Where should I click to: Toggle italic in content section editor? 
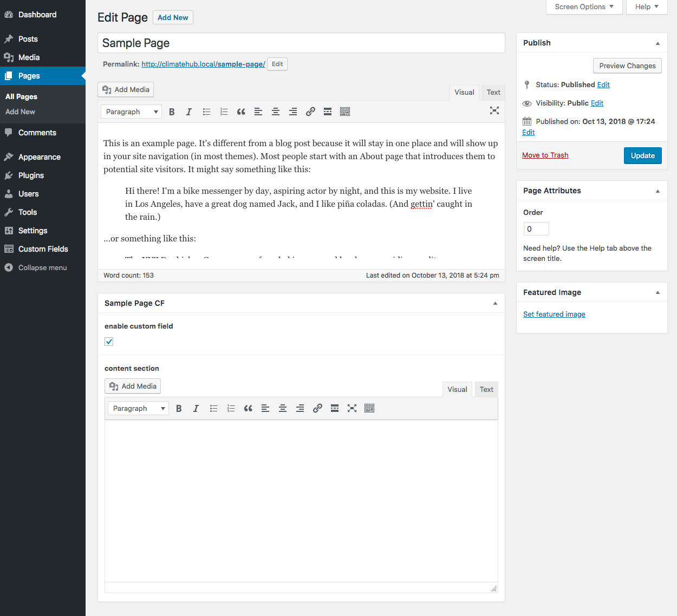point(196,408)
